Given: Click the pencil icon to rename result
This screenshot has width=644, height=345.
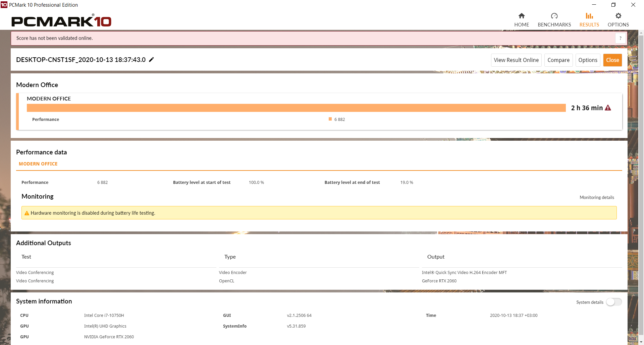Looking at the screenshot, I should pyautogui.click(x=152, y=60).
